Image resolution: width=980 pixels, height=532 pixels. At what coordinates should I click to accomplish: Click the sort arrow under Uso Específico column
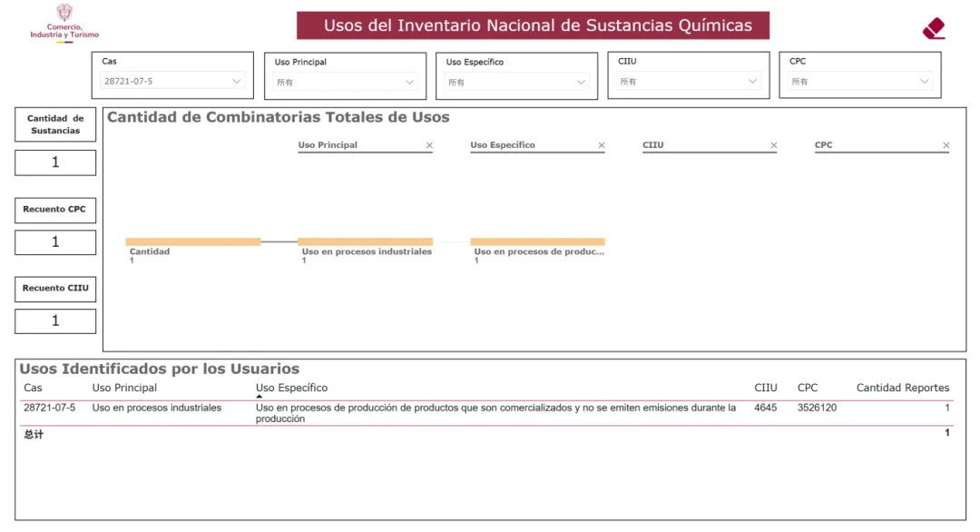coord(259,397)
